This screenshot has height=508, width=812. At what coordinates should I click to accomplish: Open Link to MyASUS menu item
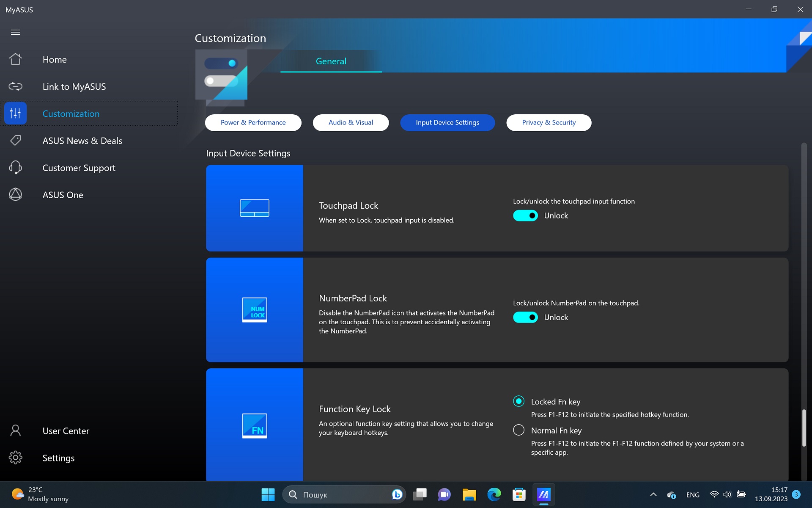pyautogui.click(x=74, y=87)
